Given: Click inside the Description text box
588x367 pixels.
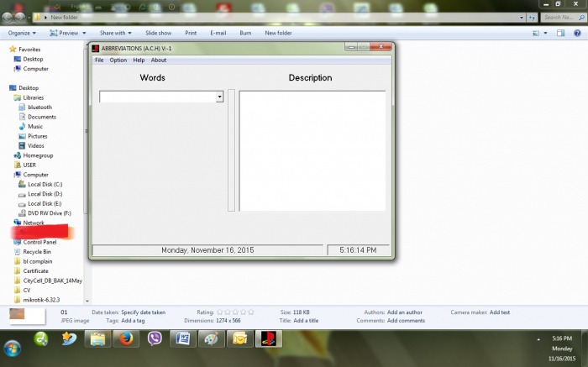Looking at the screenshot, I should point(312,151).
